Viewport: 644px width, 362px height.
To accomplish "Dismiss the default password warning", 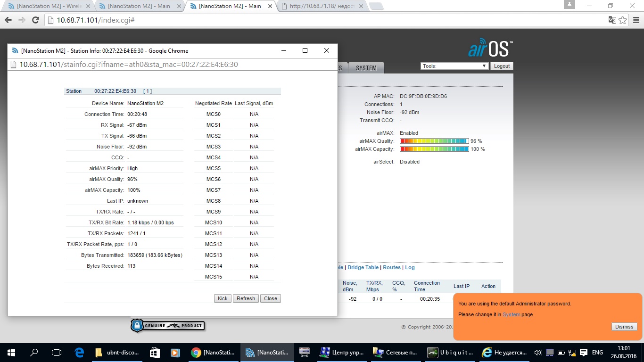I will click(624, 327).
